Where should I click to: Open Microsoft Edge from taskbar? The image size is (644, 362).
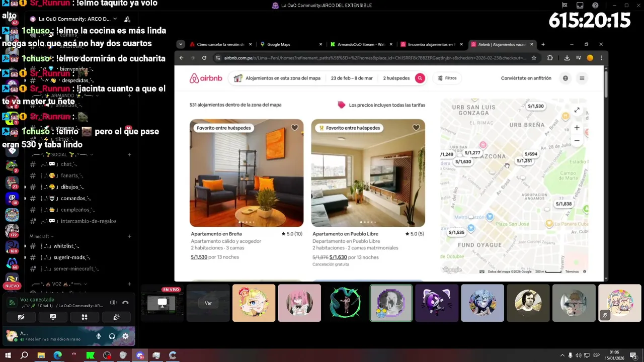(x=57, y=355)
